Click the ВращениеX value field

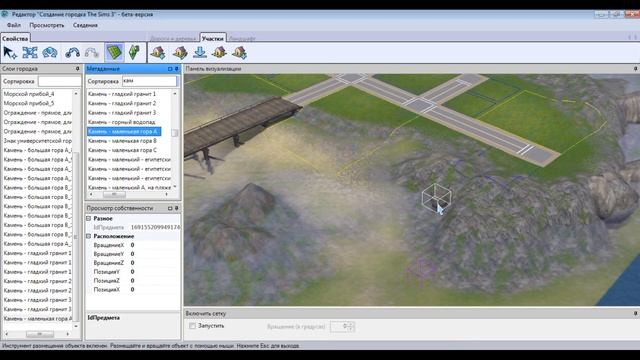154,245
